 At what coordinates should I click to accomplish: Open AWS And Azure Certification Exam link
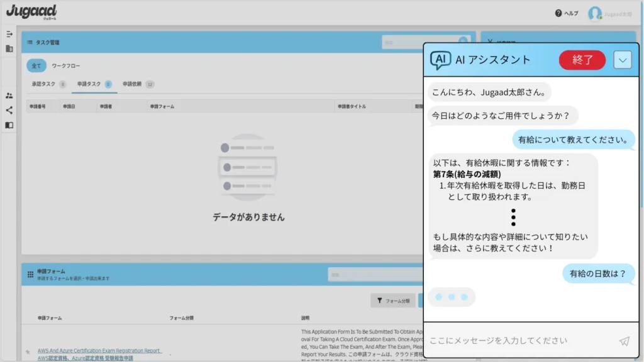[99, 351]
